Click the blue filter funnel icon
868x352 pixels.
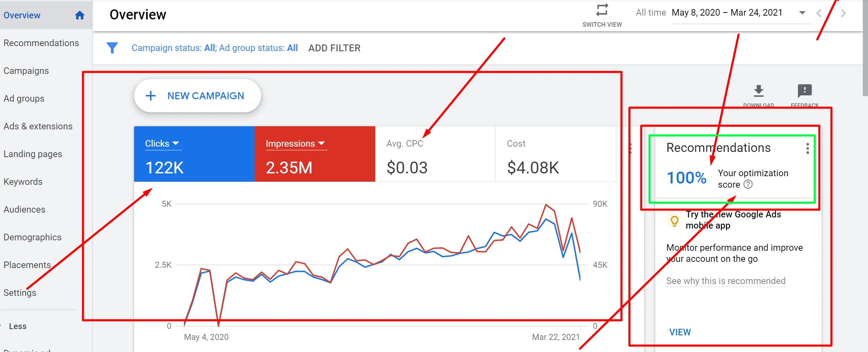tap(112, 48)
